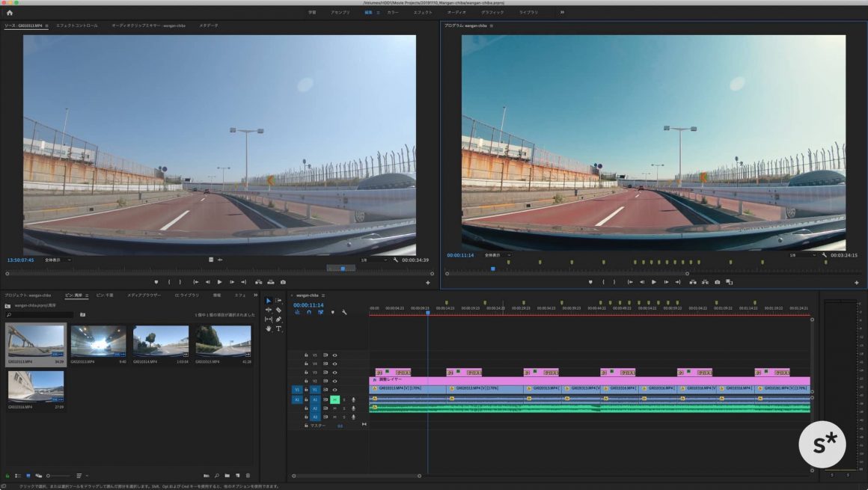Toggle mute on the A1 audio track
Viewport: 868px width, 490px height.
click(334, 399)
